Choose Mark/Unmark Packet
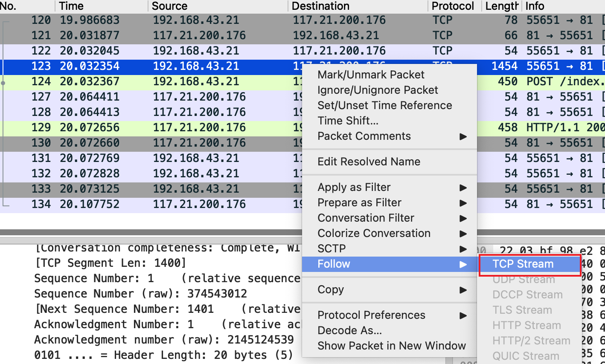Screen dimensions: 605x364 click(x=371, y=75)
